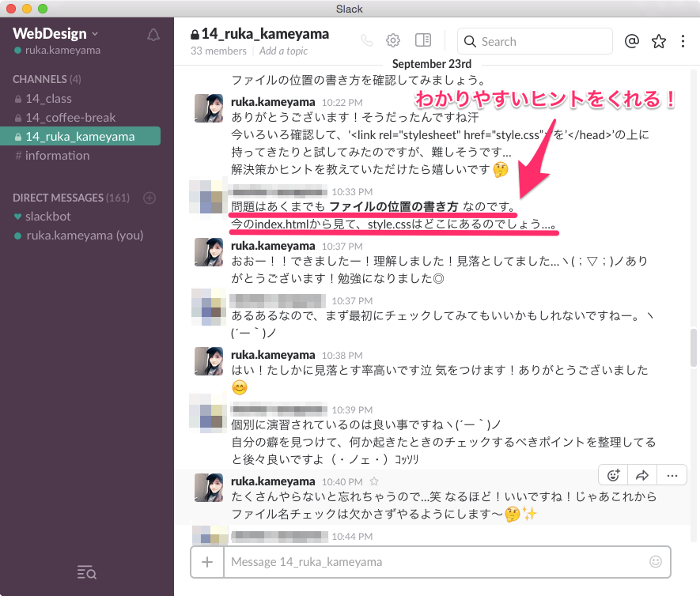The width and height of the screenshot is (700, 596).
Task: Click CHANNELS (4) header
Action: (47, 79)
